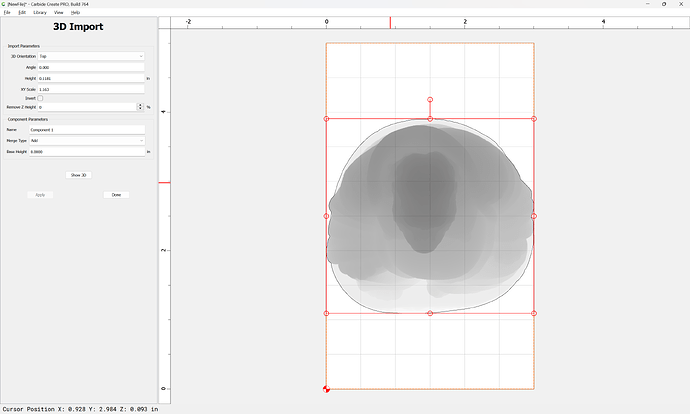
Task: Click the Carbide Create app icon in title bar
Action: pos(4,4)
